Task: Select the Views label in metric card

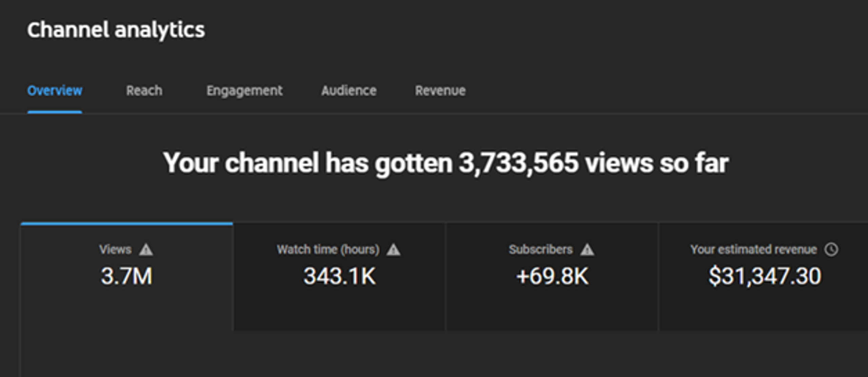Action: point(115,249)
